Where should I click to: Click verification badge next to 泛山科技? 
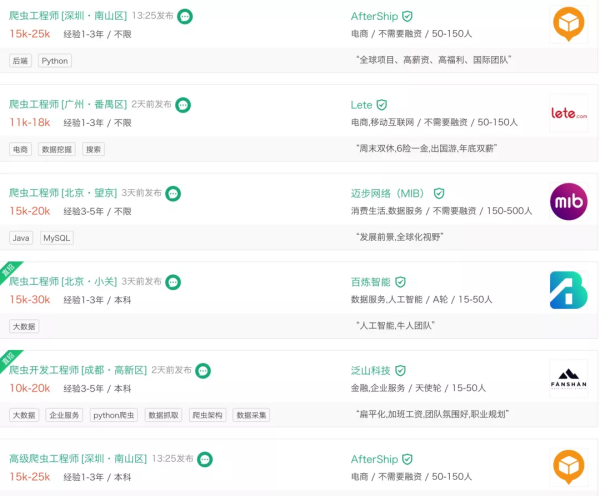pyautogui.click(x=401, y=370)
